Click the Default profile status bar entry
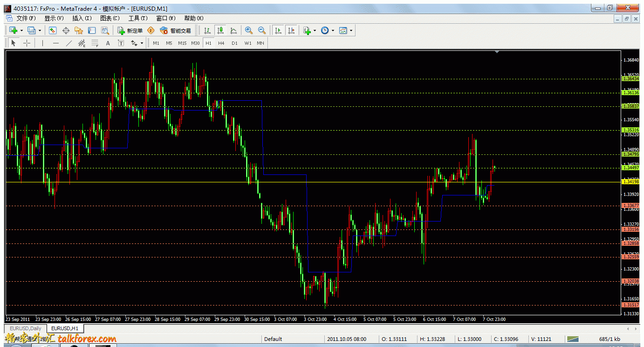644x347 pixels. coord(273,339)
